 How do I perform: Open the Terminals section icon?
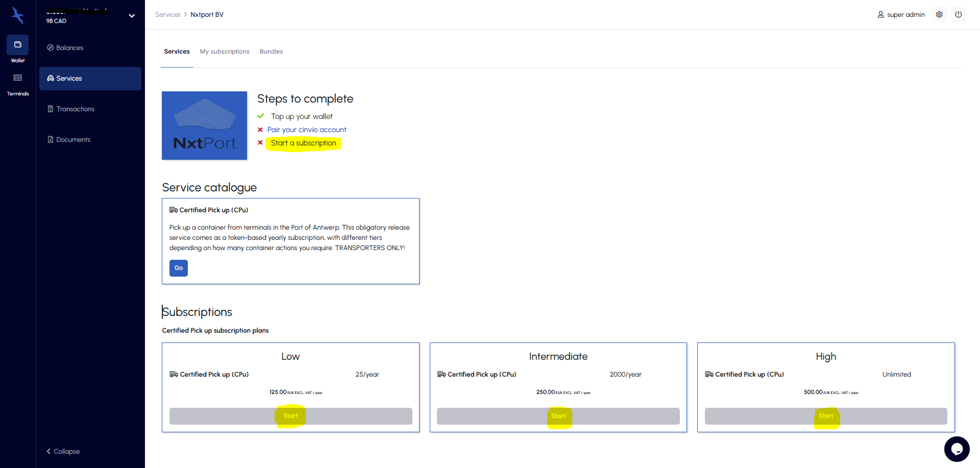(x=18, y=78)
